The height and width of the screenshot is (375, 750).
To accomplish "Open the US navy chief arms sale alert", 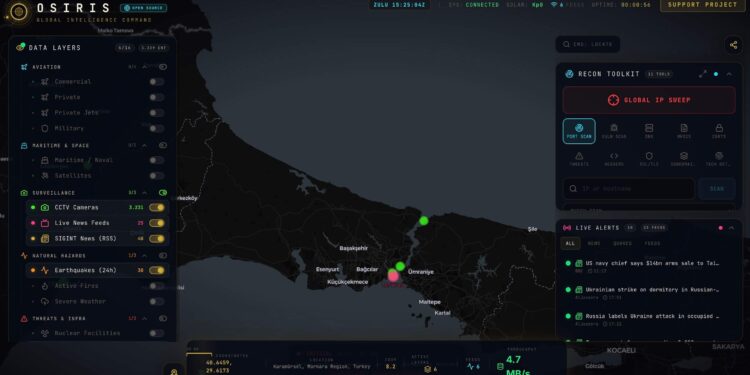I will pyautogui.click(x=648, y=266).
